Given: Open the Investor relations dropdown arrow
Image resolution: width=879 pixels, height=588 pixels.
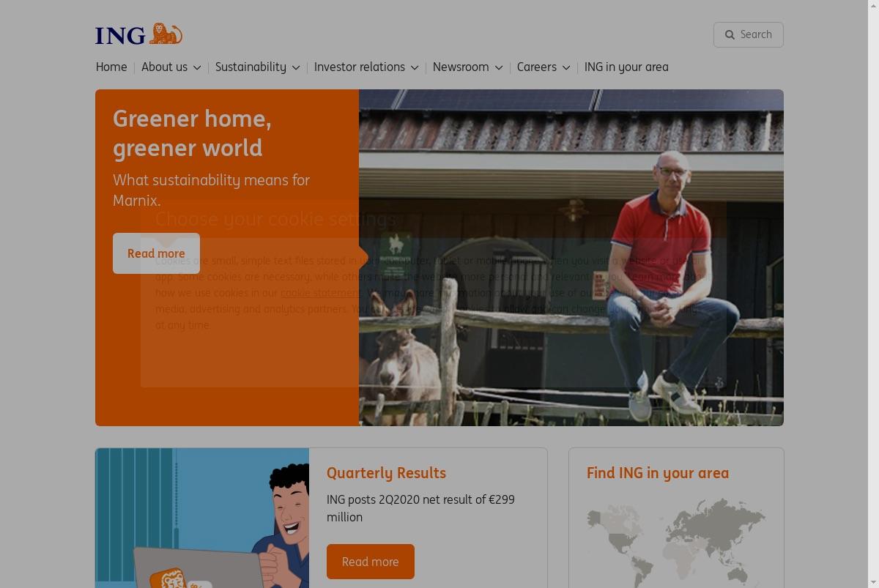Looking at the screenshot, I should [x=415, y=67].
